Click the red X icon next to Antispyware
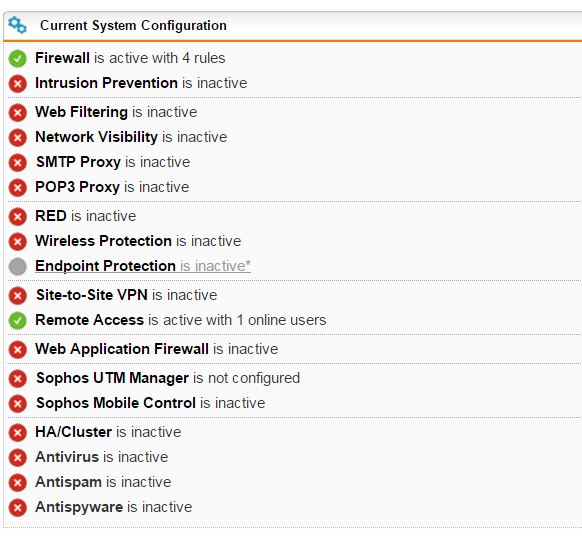This screenshot has height=544, width=582. pos(17,508)
